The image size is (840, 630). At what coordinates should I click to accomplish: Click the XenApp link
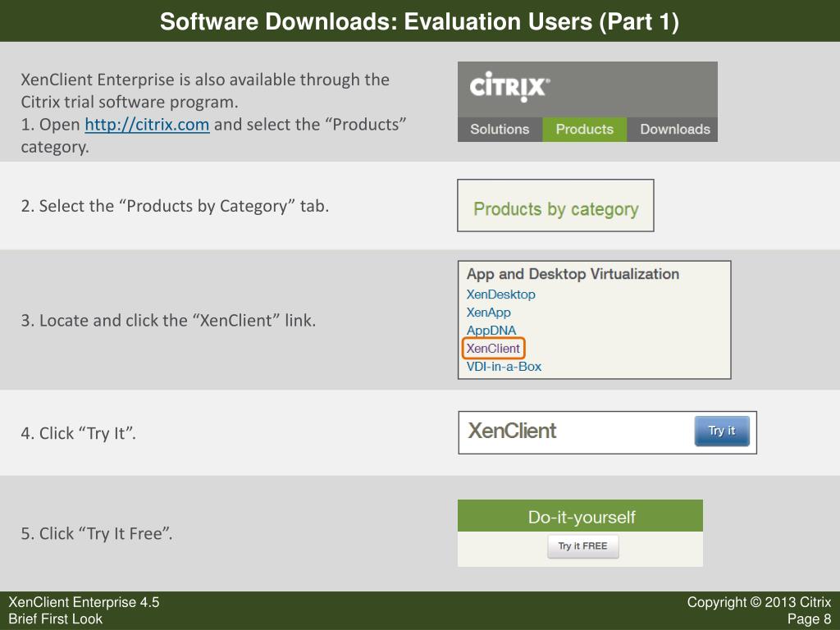[488, 313]
